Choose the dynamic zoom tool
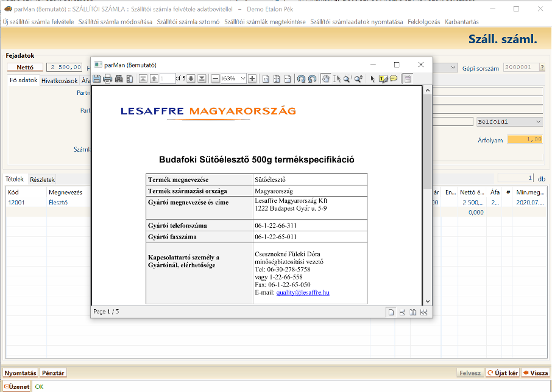 click(x=358, y=79)
